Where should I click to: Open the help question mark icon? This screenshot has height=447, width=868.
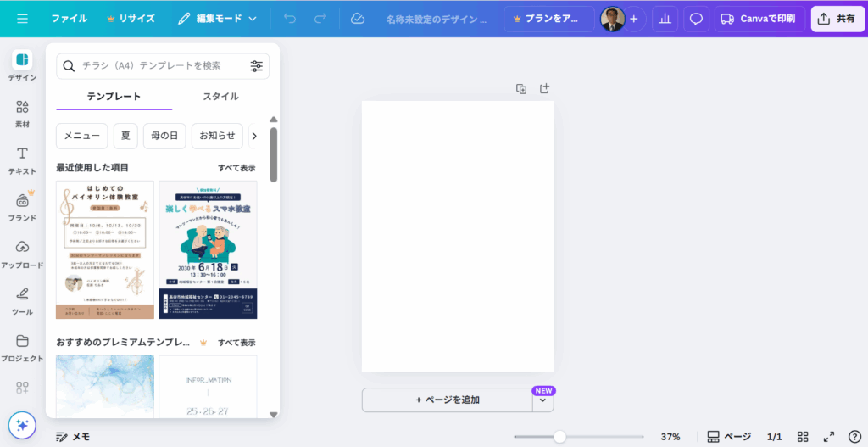click(x=854, y=437)
